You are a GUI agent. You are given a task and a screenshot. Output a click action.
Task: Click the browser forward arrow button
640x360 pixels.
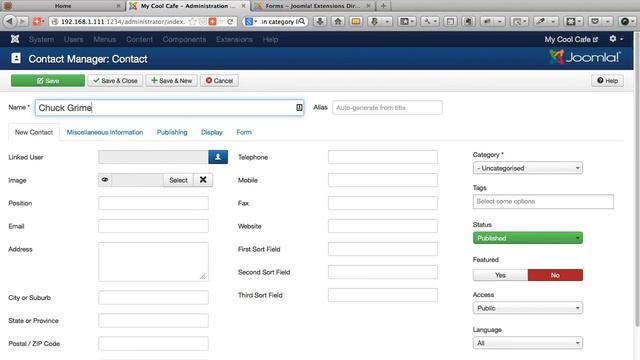[x=22, y=21]
